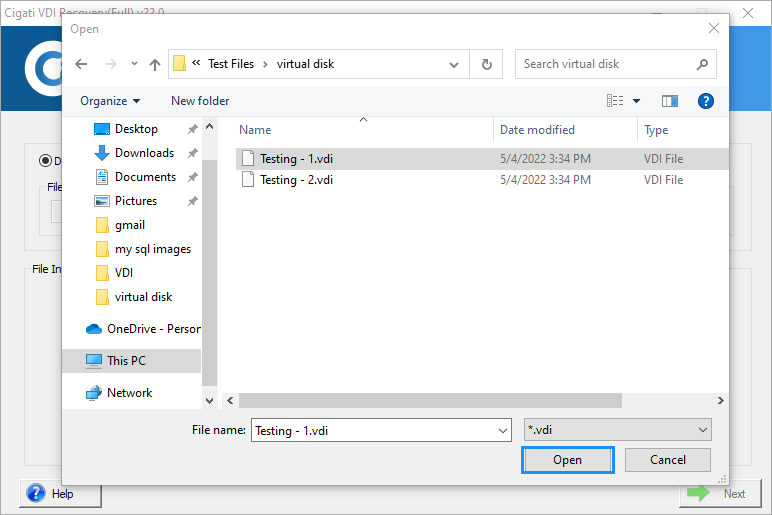Click the pin icon beside Pictures
This screenshot has width=772, height=515.
coord(193,201)
